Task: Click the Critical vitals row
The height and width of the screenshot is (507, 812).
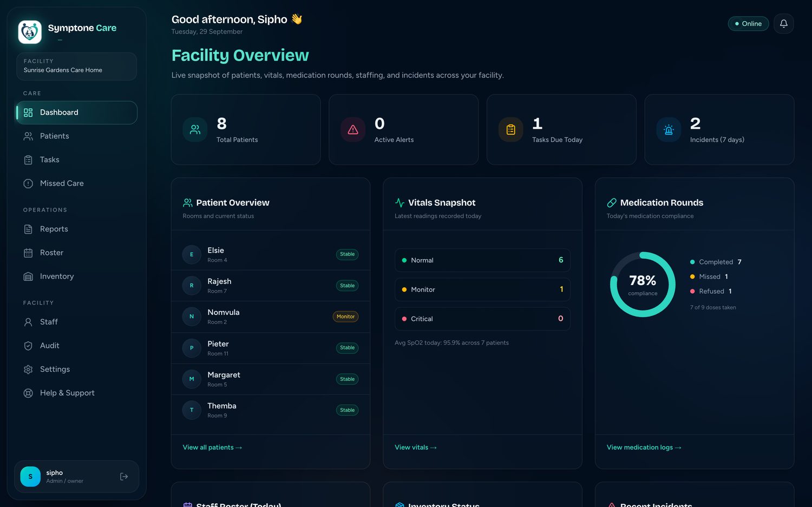Action: 482,319
